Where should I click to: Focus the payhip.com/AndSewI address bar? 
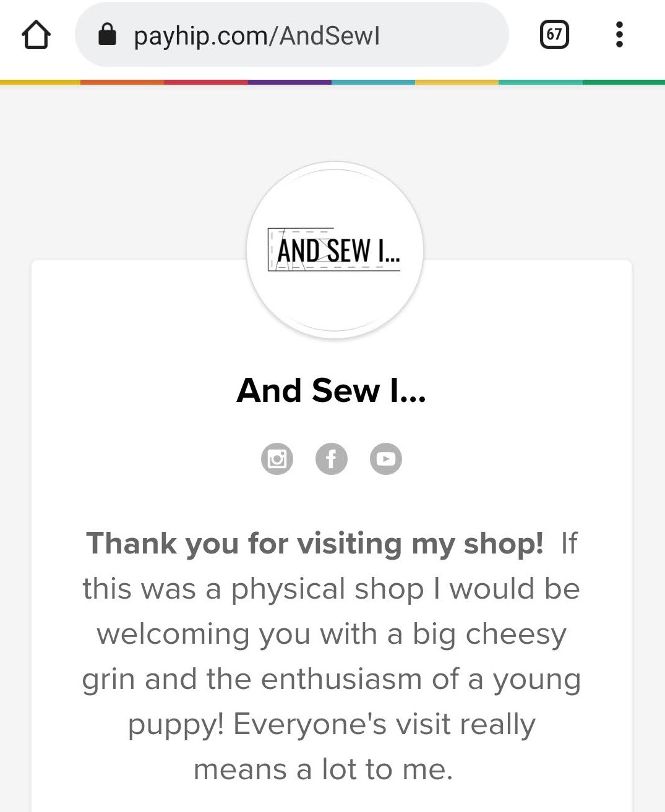pyautogui.click(x=291, y=36)
